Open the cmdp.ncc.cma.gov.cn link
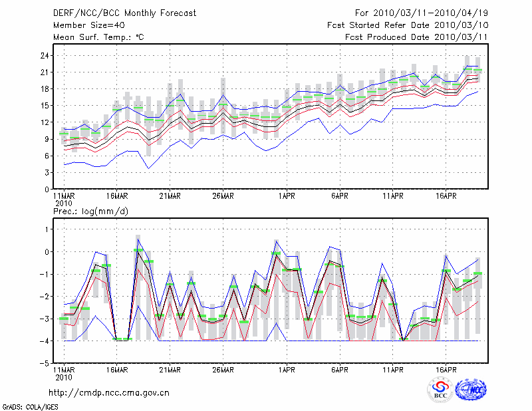 [109, 392]
